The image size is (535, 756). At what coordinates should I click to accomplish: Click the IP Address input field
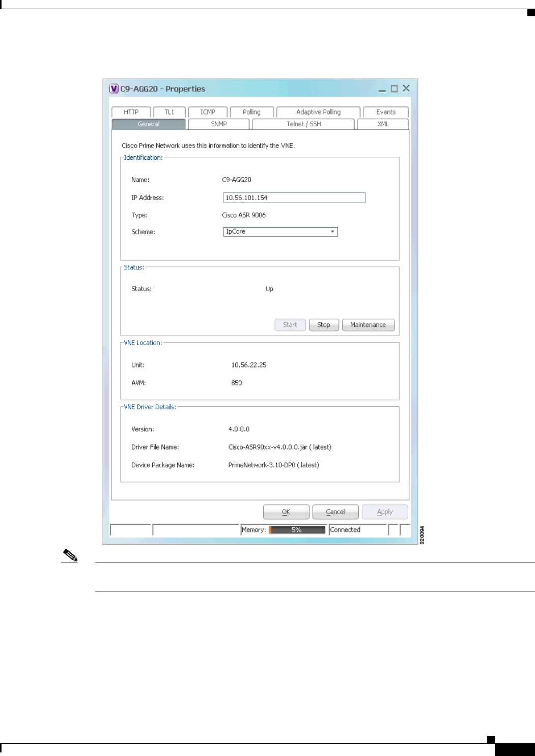[x=294, y=198]
